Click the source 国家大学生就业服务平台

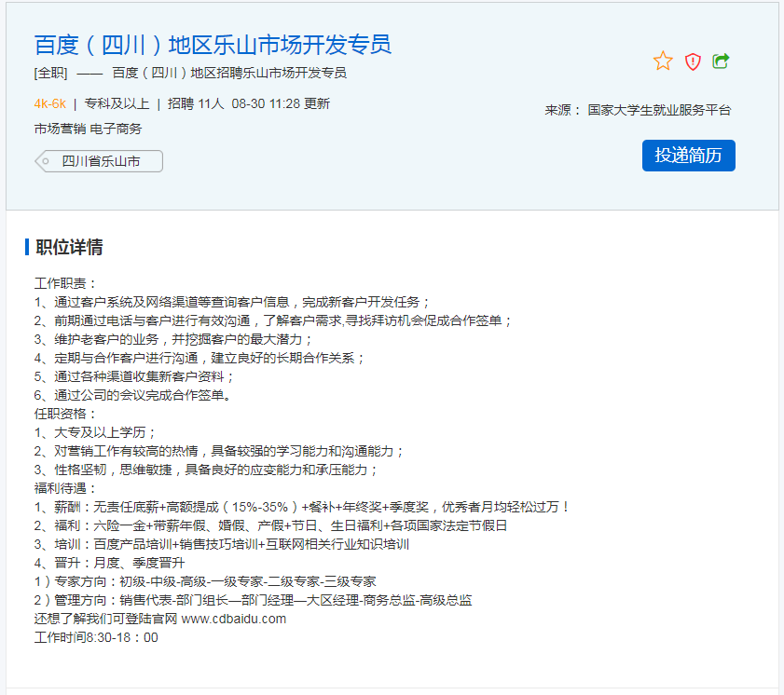click(659, 110)
